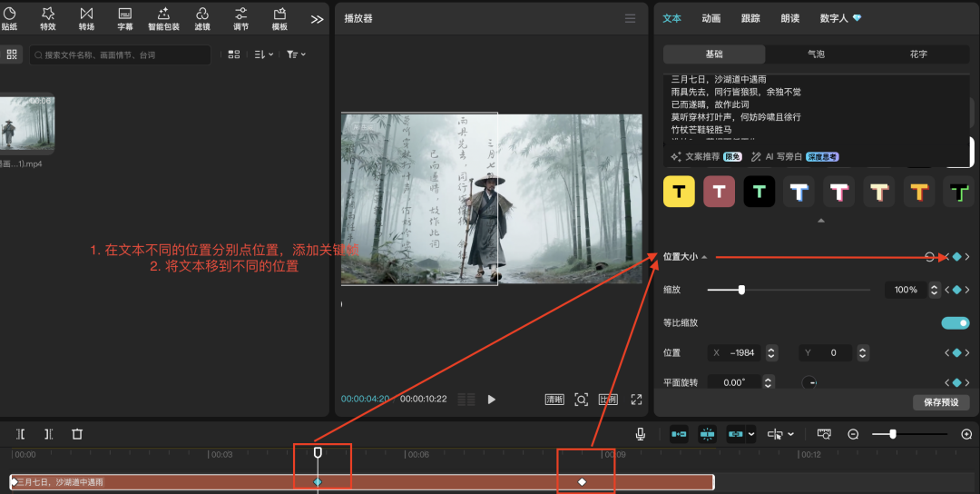
Task: Select the 气泡 bubble sub-tab
Action: pyautogui.click(x=816, y=54)
